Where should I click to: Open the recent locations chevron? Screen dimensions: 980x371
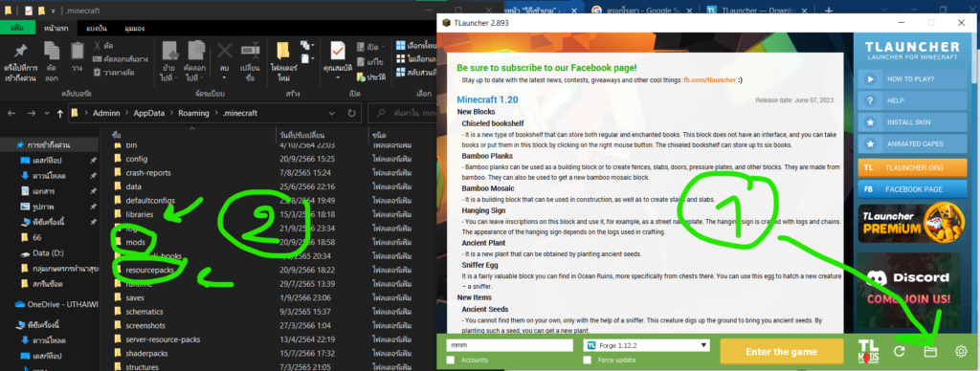tap(47, 114)
